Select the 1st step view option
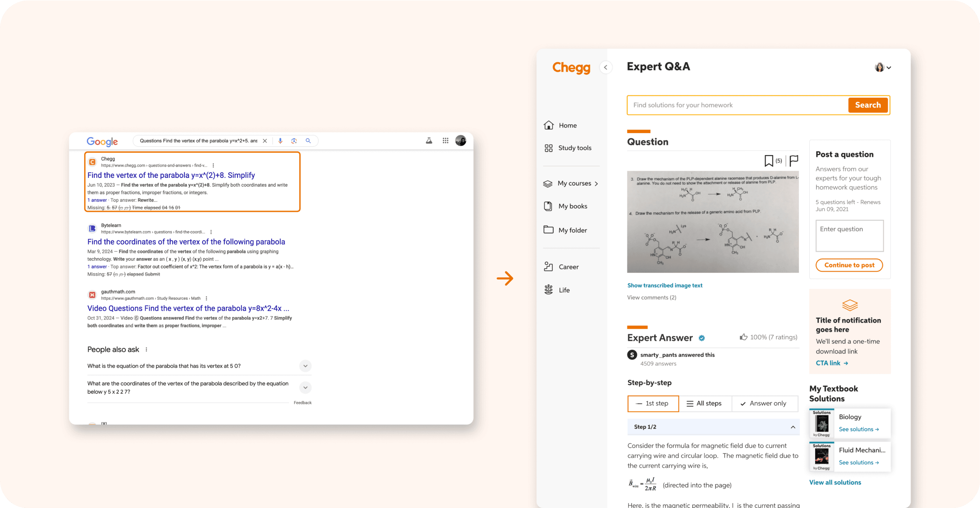This screenshot has height=508, width=980. pyautogui.click(x=653, y=403)
